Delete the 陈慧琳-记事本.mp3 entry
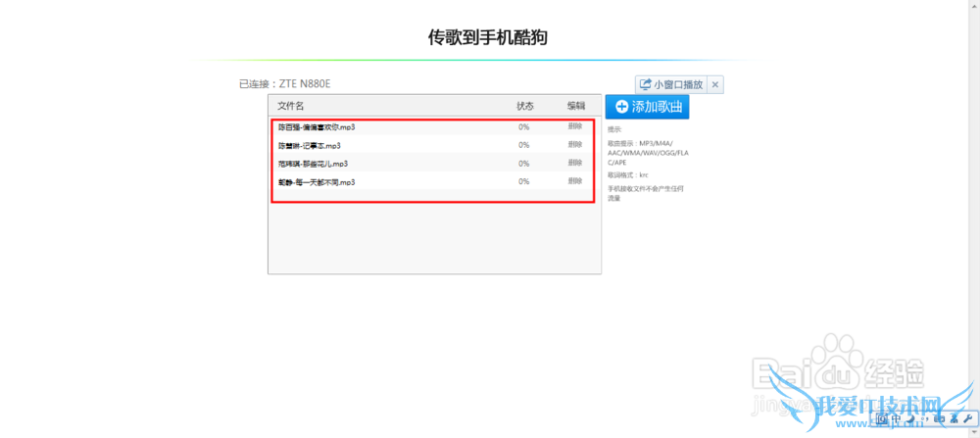Viewport: 980px width, 438px height. click(575, 144)
